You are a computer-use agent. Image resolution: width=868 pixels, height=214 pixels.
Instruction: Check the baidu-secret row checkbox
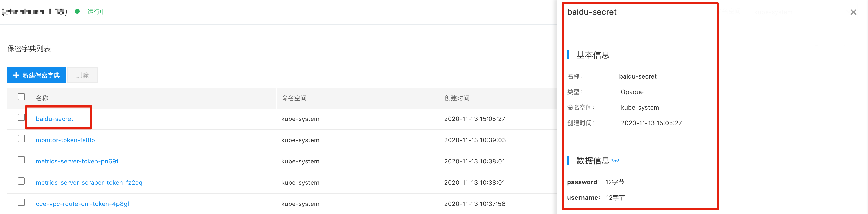21,117
